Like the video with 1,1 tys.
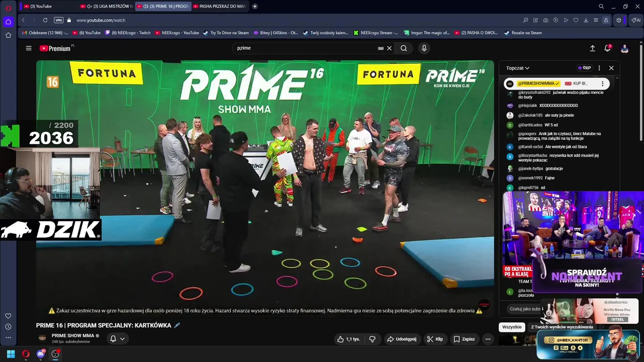The image size is (644, 362). pyautogui.click(x=349, y=339)
